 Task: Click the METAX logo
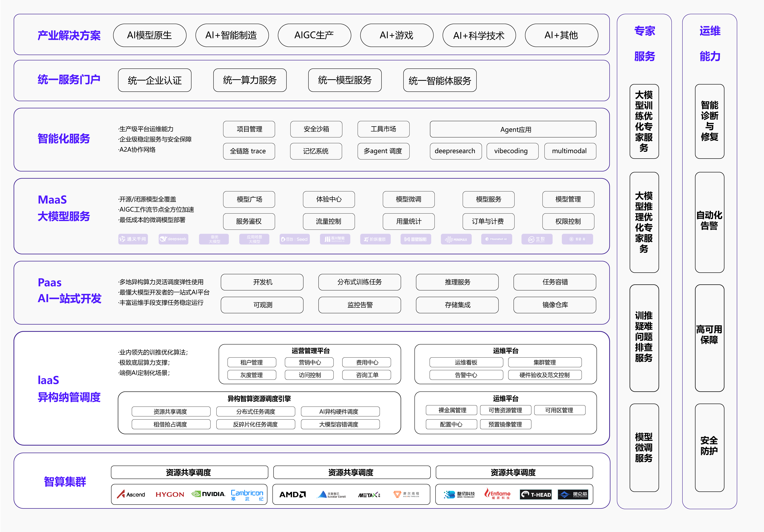[x=369, y=495]
